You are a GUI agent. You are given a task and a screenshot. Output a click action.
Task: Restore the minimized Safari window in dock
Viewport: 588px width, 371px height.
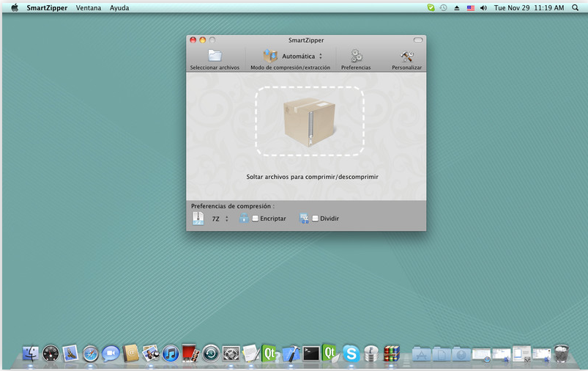coord(482,354)
